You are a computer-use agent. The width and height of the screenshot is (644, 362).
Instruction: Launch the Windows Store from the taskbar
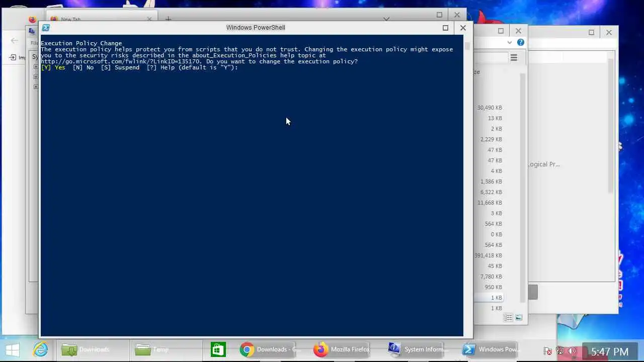[218, 349]
